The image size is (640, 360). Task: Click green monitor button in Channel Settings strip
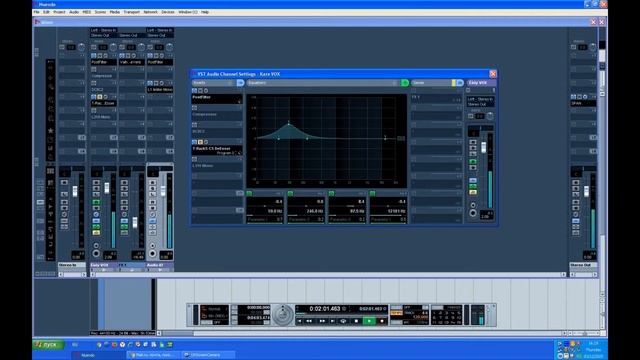coord(473,162)
